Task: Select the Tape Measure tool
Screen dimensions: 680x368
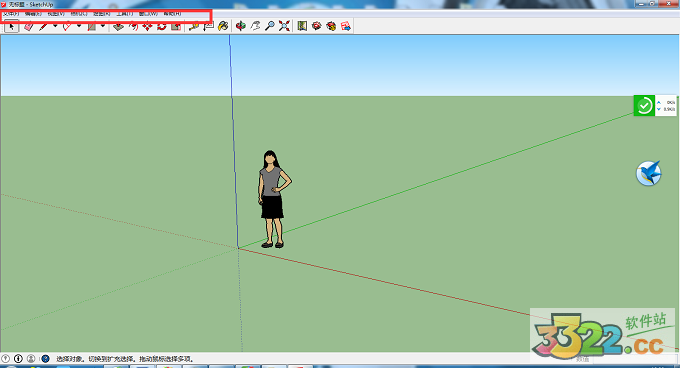Action: [x=194, y=26]
